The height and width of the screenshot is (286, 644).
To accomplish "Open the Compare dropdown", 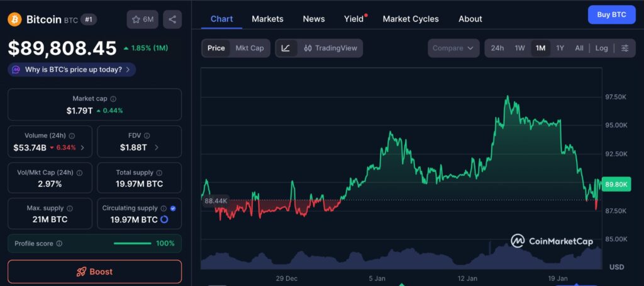I will point(453,48).
